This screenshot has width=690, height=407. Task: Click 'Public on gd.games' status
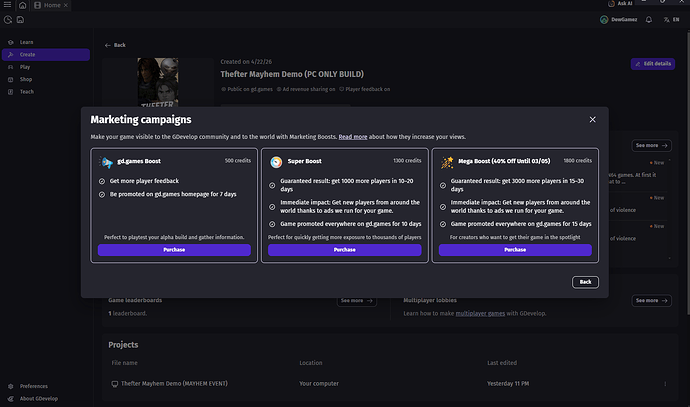click(x=247, y=89)
